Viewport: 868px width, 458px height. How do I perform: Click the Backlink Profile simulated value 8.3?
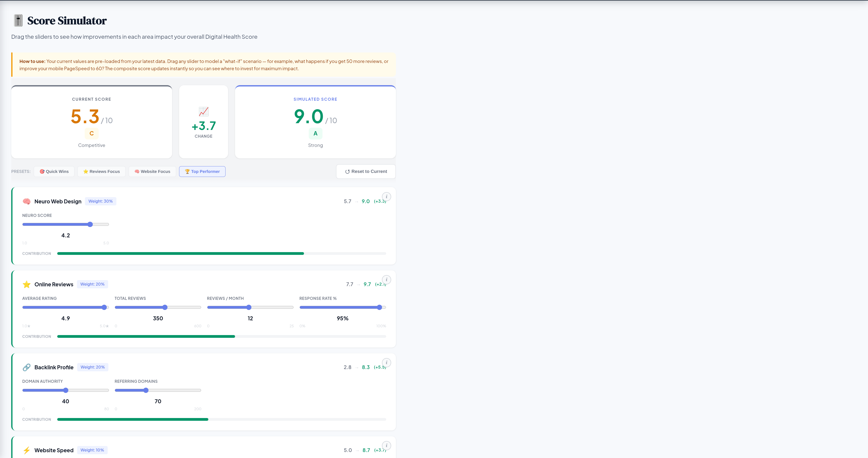366,367
